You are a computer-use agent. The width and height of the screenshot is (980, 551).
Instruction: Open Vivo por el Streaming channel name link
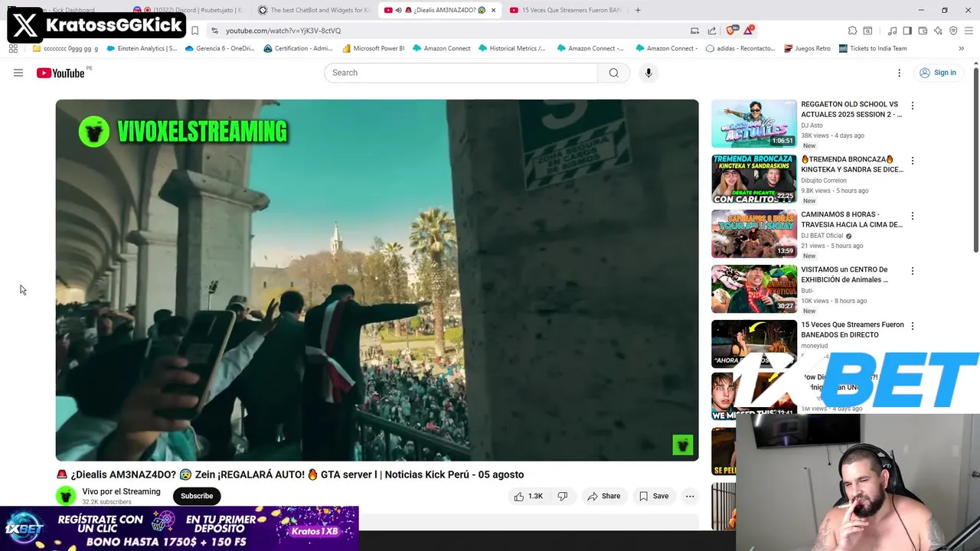pyautogui.click(x=121, y=491)
